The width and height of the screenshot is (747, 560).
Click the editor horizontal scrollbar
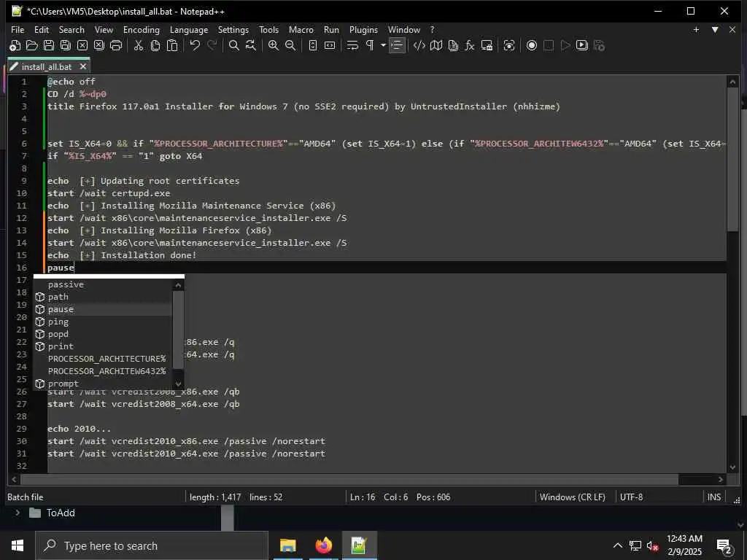coord(349,479)
